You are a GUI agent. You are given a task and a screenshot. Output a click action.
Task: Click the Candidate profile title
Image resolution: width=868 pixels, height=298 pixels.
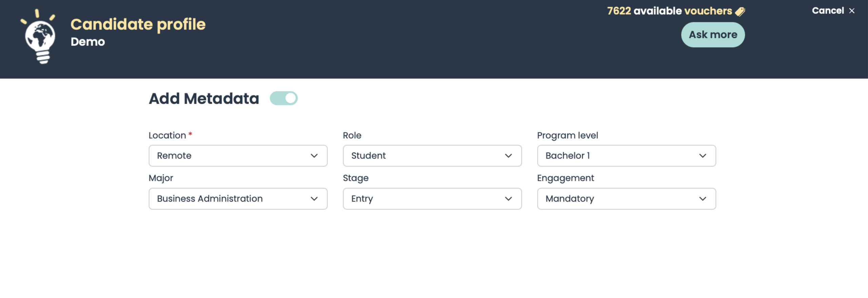(x=138, y=24)
